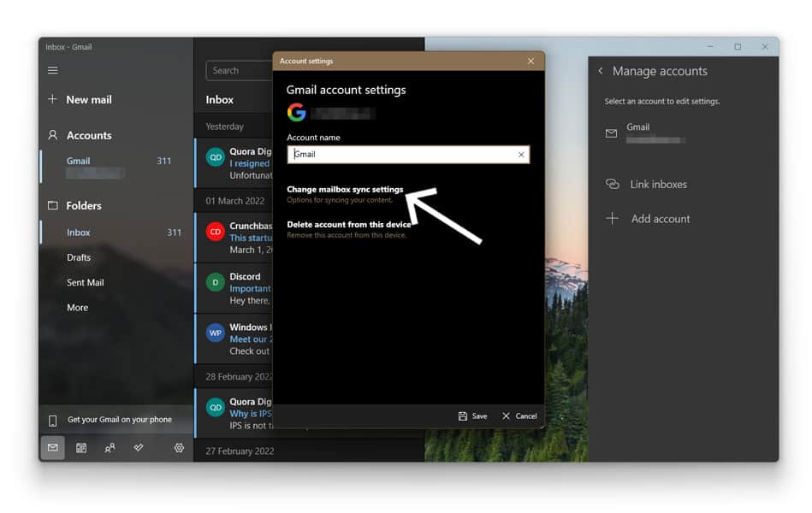Clear the Account name field with X
Viewport: 812px width, 513px height.
pos(521,154)
